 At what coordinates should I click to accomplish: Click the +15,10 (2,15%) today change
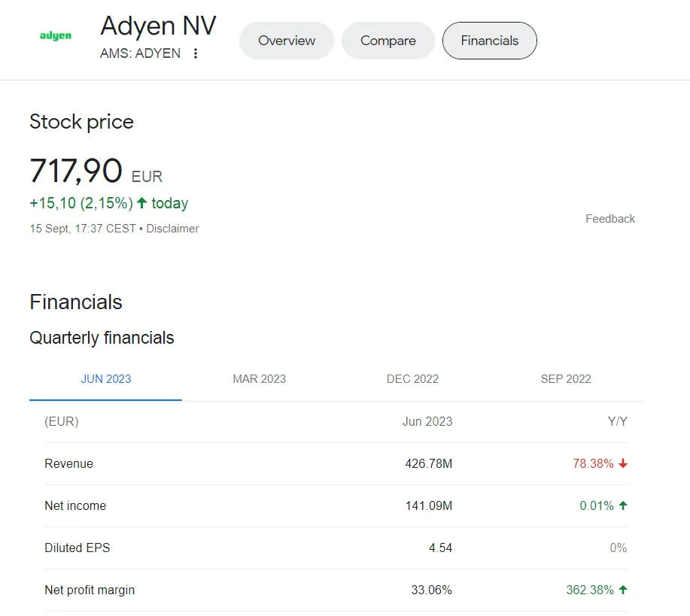tap(108, 203)
